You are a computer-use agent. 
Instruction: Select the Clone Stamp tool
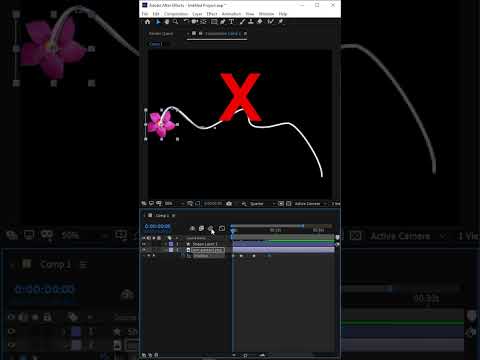pyautogui.click(x=251, y=22)
